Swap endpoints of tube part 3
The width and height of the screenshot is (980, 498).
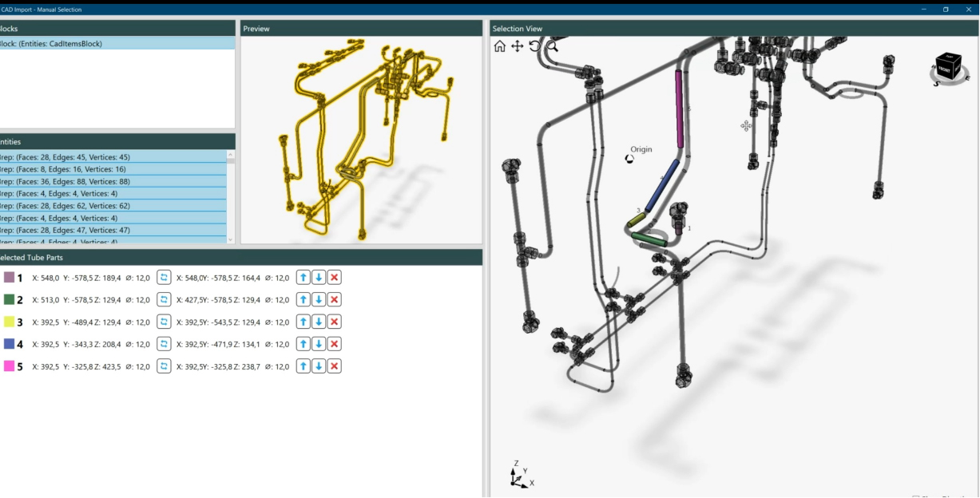pyautogui.click(x=163, y=322)
